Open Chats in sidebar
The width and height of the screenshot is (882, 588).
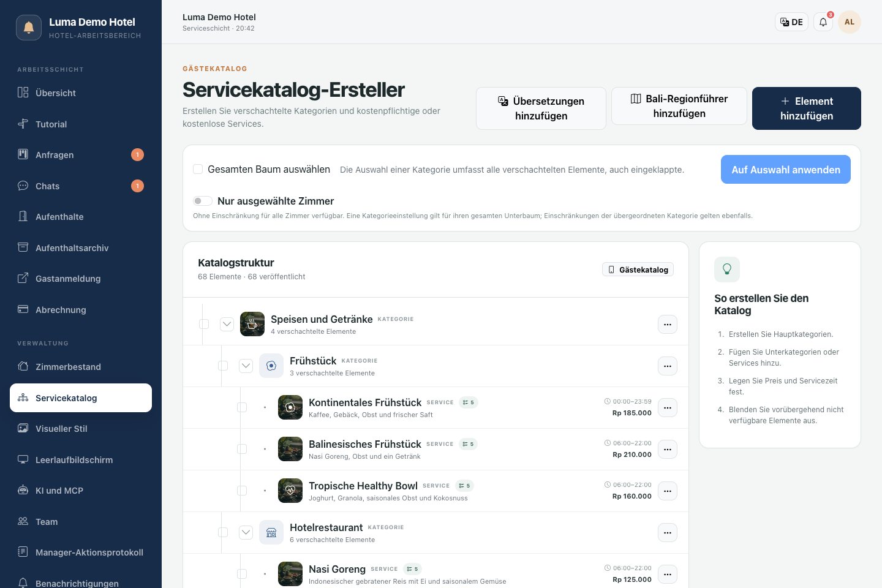(x=81, y=186)
